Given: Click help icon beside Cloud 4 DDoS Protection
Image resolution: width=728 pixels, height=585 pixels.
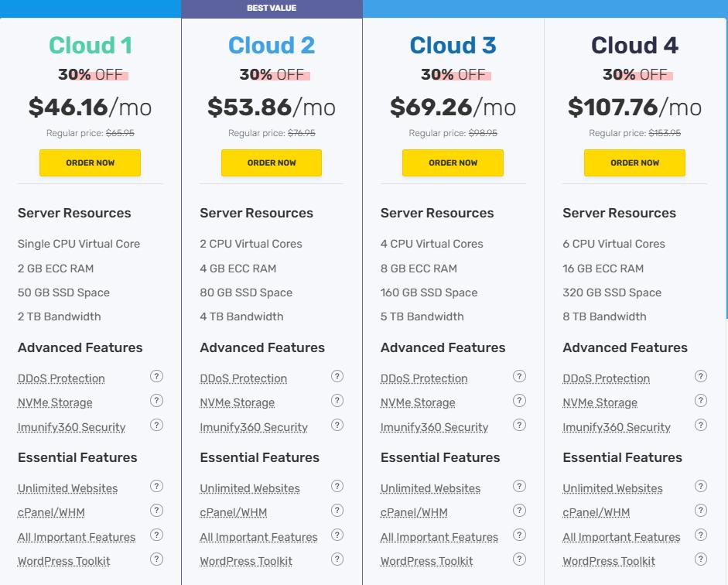Looking at the screenshot, I should tap(700, 377).
